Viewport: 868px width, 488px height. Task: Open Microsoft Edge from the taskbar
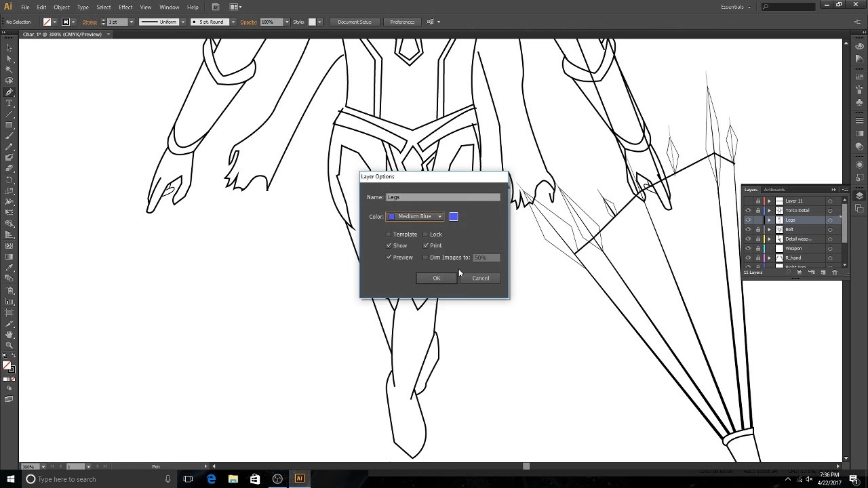[x=211, y=479]
